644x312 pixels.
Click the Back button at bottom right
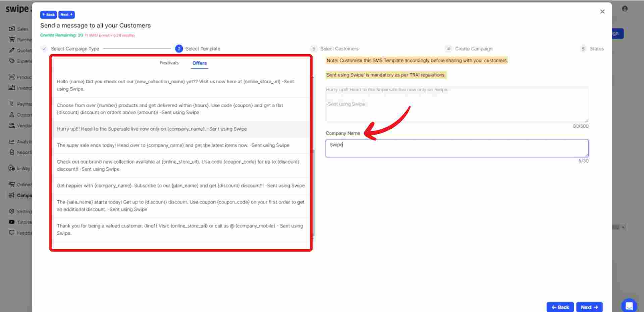pyautogui.click(x=560, y=307)
